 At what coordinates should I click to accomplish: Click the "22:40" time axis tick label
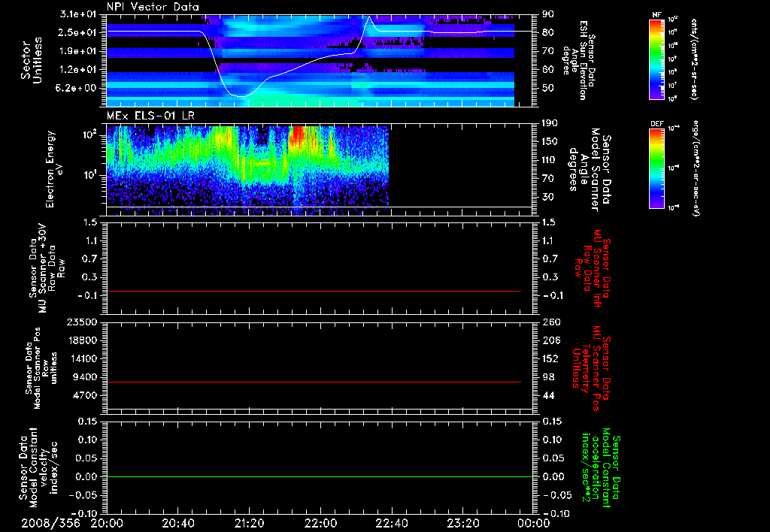click(391, 523)
